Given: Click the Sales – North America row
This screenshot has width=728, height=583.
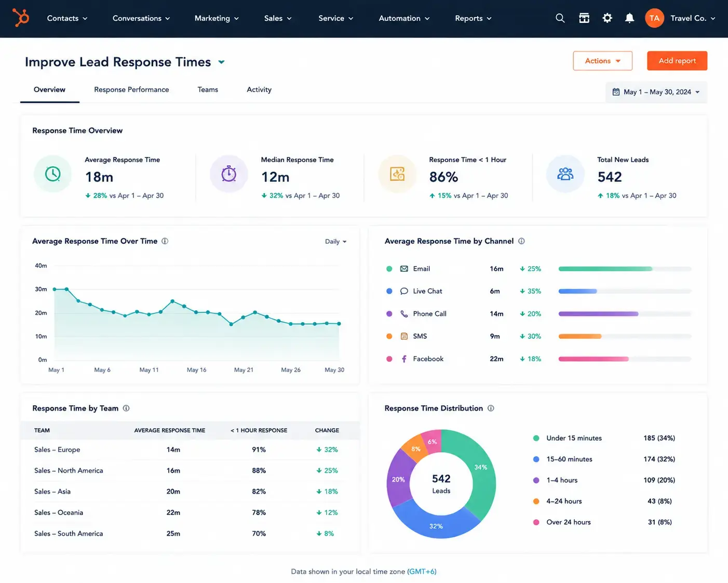Looking at the screenshot, I should click(x=190, y=471).
